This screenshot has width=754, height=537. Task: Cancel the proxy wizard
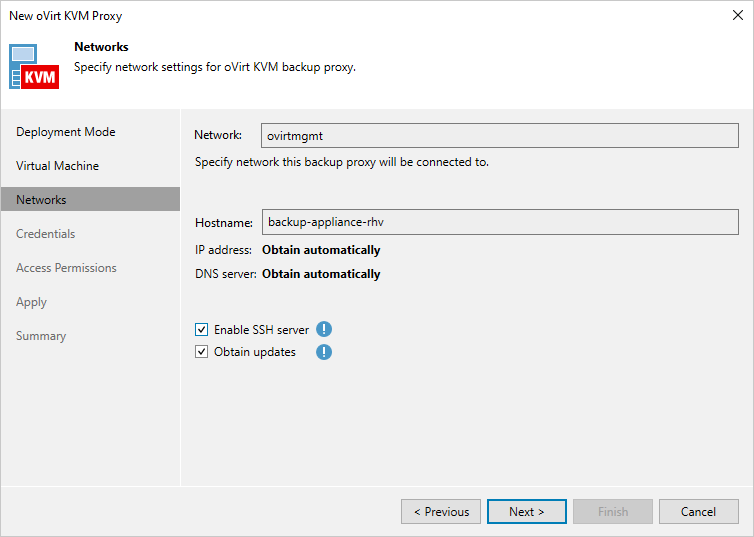point(698,512)
